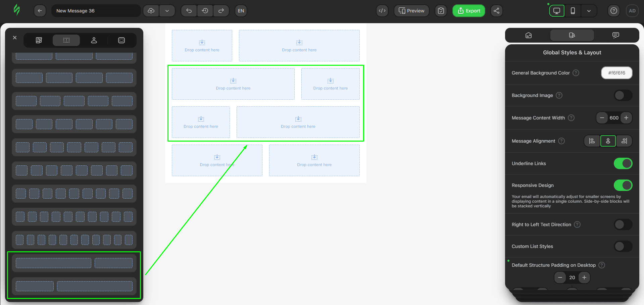Image resolution: width=644 pixels, height=305 pixels.
Task: Undo the last action
Action: point(189,11)
